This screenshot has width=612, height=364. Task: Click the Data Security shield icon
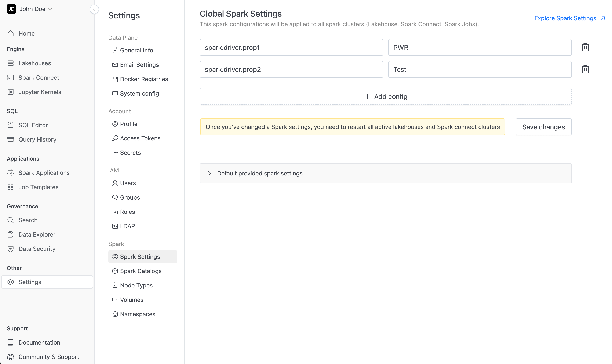10,249
